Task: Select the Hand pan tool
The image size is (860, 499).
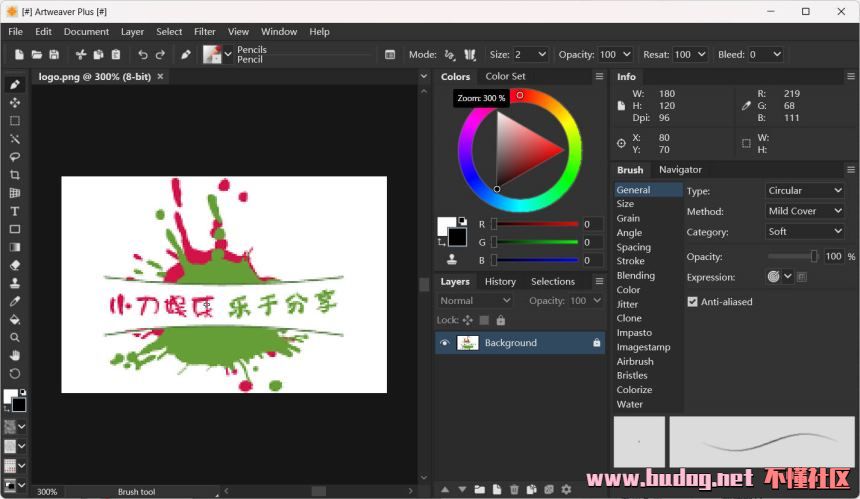Action: pyautogui.click(x=15, y=356)
